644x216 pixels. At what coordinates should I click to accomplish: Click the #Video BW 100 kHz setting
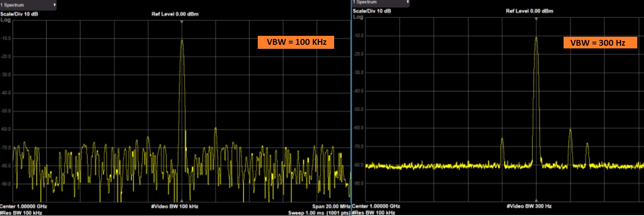click(175, 207)
